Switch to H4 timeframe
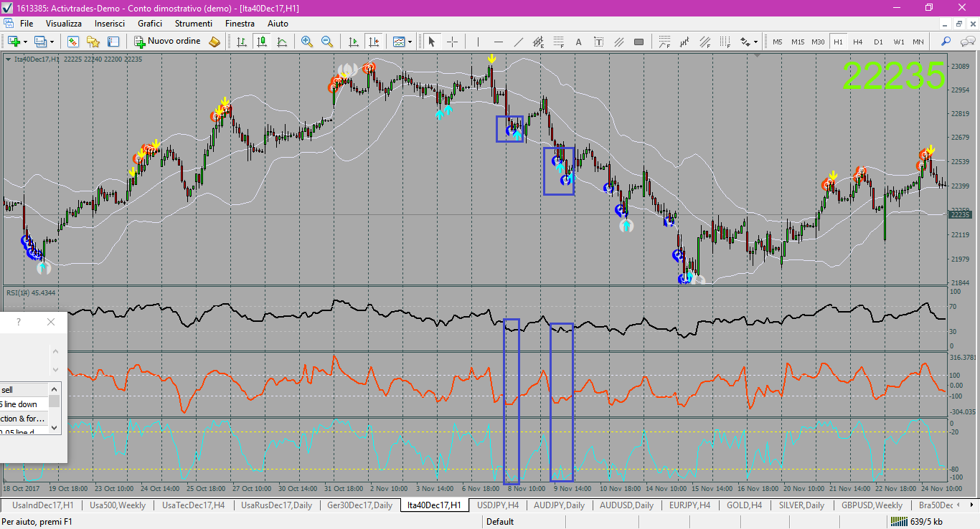The image size is (980, 529). [858, 42]
